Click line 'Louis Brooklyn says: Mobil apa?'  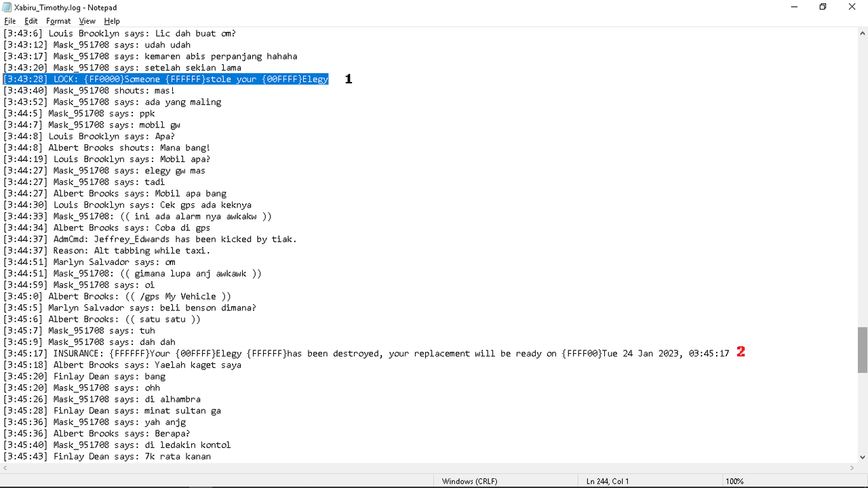pyautogui.click(x=106, y=159)
